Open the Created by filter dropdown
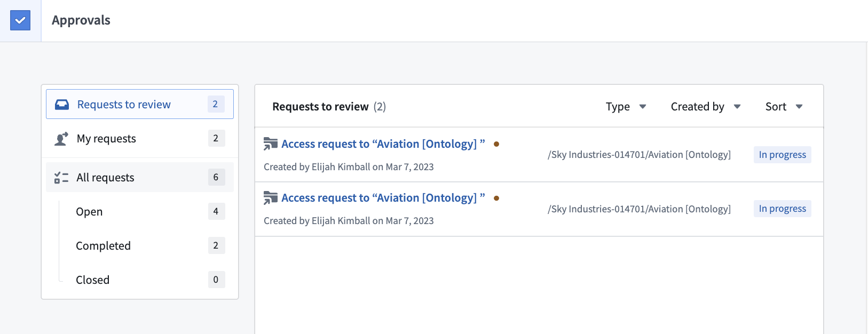The image size is (868, 334). pyautogui.click(x=706, y=107)
